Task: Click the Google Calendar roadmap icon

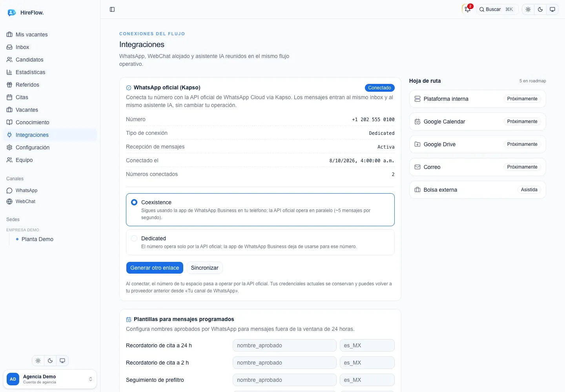Action: click(417, 122)
